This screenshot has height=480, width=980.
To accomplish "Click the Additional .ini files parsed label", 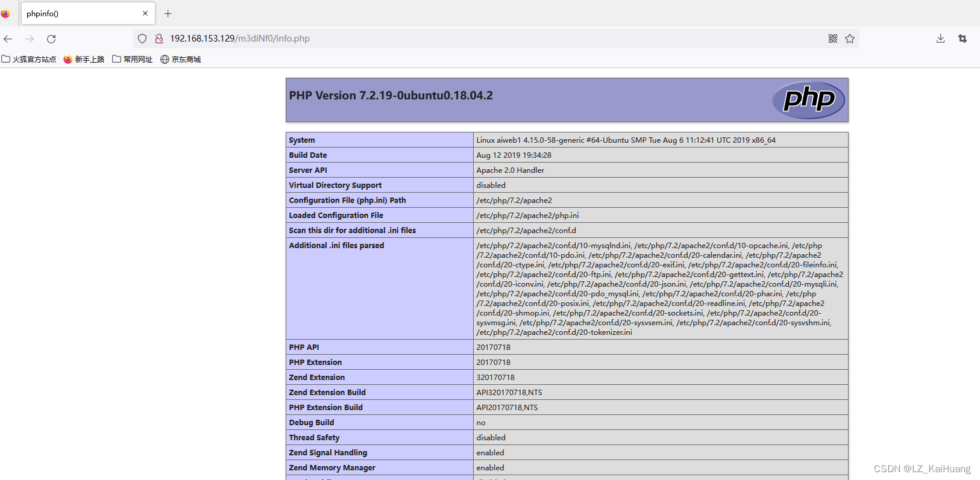I will click(336, 246).
